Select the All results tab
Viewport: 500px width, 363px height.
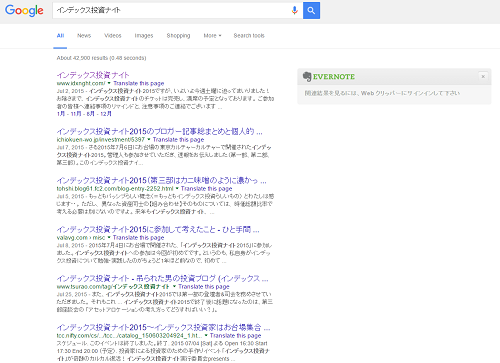click(x=60, y=36)
